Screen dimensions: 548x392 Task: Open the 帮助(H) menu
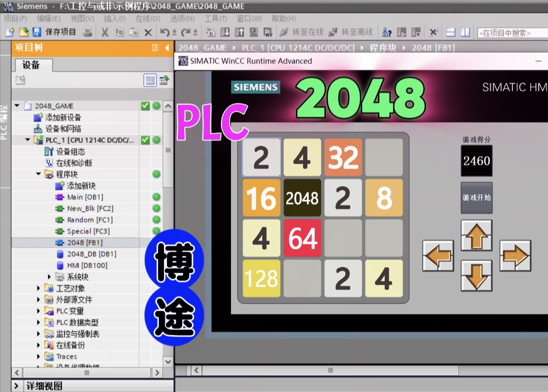point(283,18)
